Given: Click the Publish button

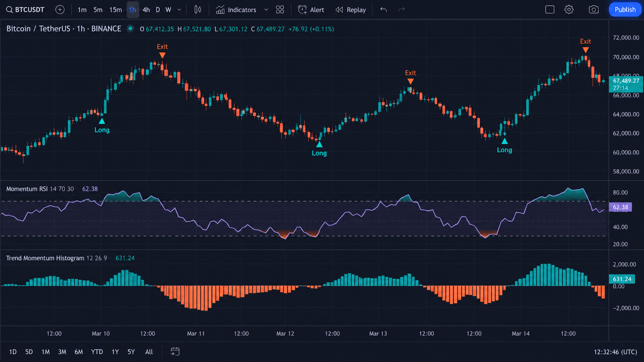Looking at the screenshot, I should (x=625, y=10).
